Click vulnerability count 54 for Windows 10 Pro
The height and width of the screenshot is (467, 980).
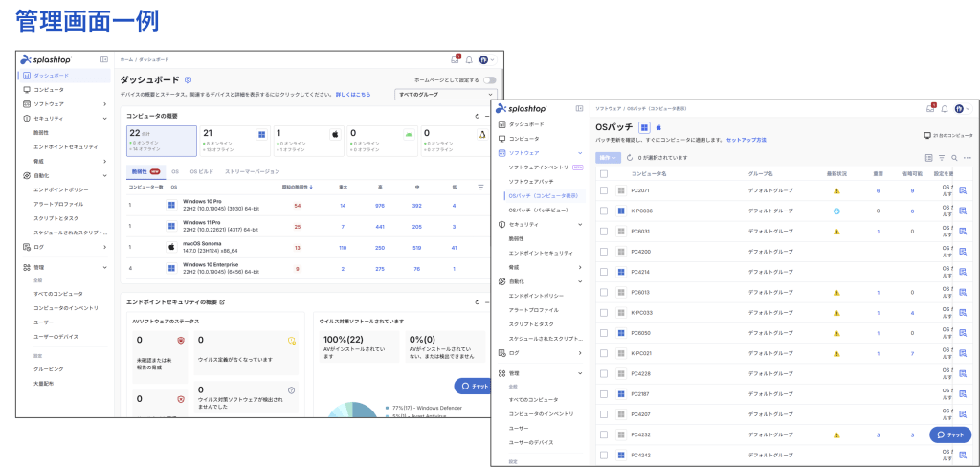point(297,205)
